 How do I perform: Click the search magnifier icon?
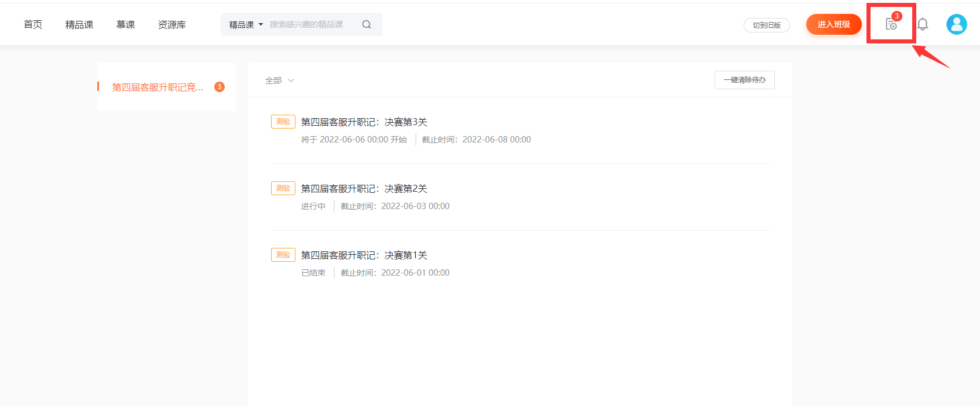click(x=367, y=24)
